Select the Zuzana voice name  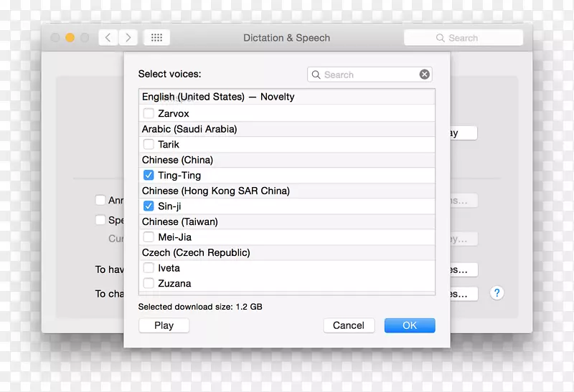point(174,283)
